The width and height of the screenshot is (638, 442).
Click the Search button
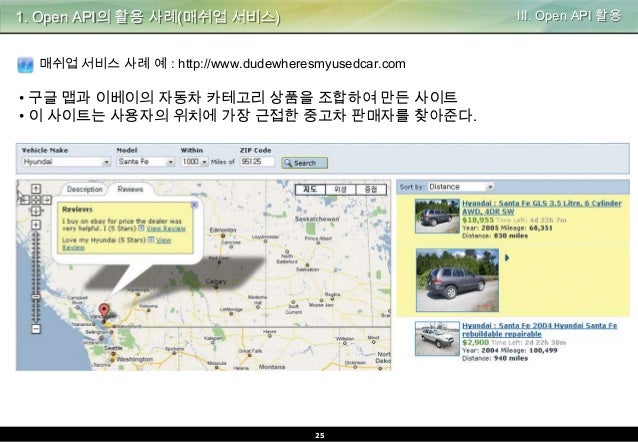[304, 163]
